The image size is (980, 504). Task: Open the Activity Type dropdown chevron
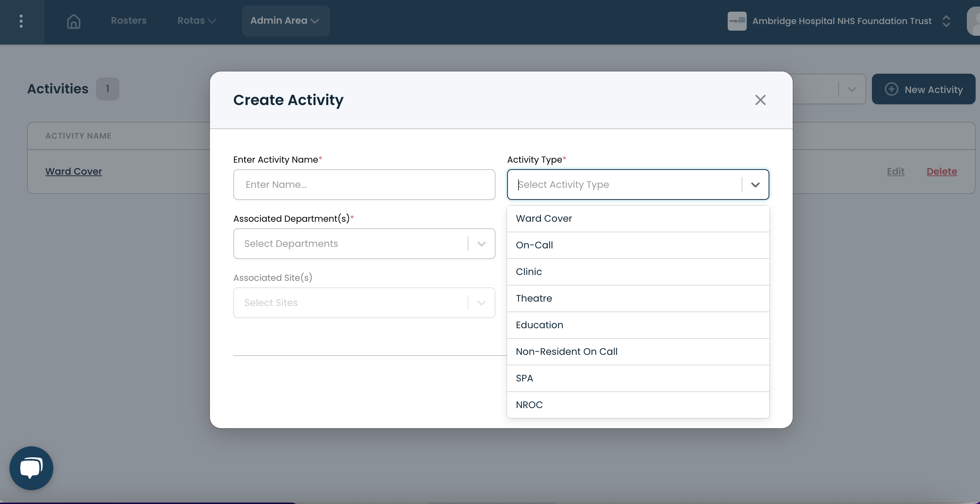point(755,185)
